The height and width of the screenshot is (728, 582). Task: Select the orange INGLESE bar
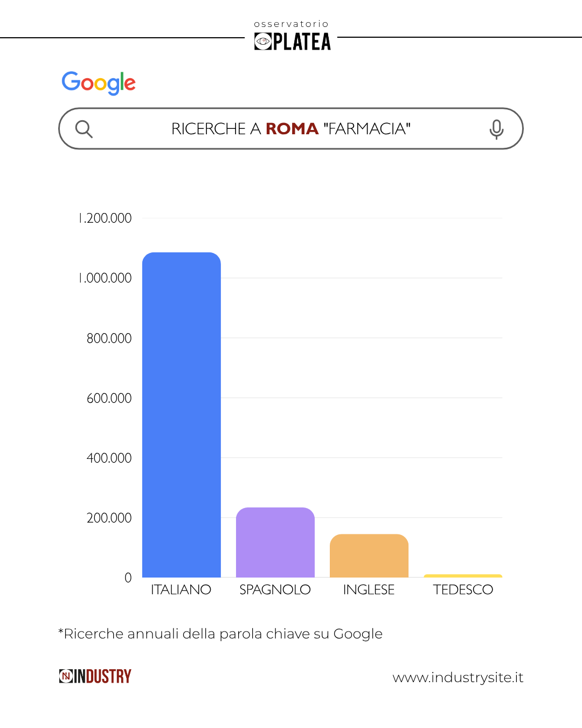point(369,555)
